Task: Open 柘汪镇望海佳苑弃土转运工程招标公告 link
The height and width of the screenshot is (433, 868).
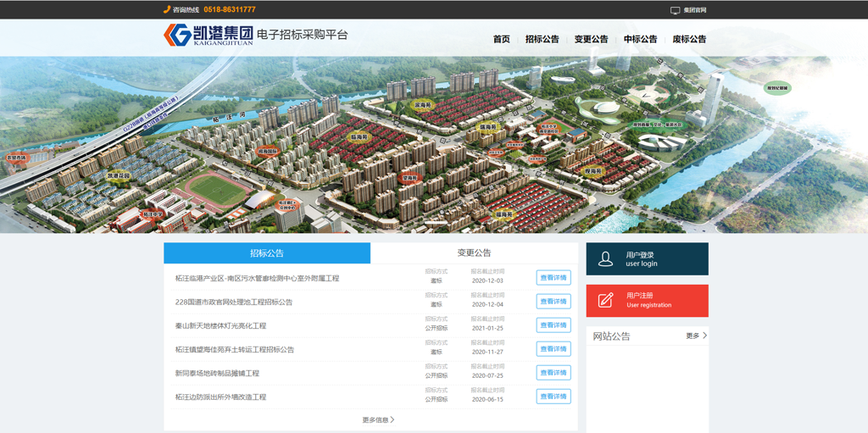Action: click(x=235, y=349)
